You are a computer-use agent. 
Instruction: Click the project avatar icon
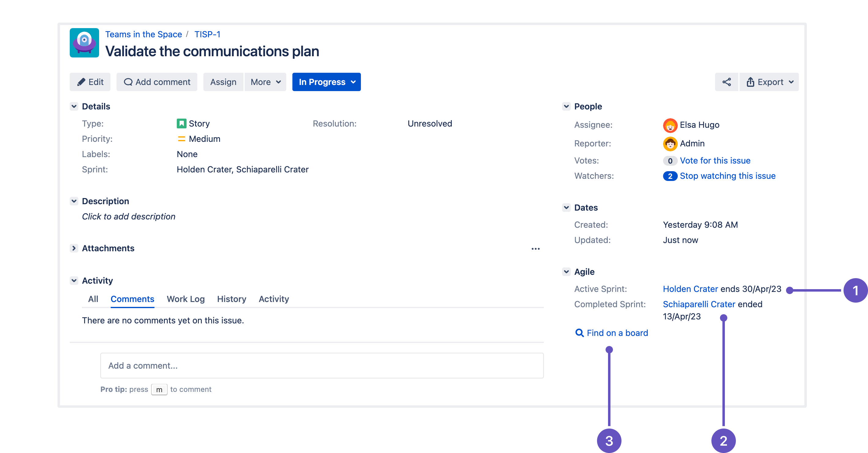(84, 43)
